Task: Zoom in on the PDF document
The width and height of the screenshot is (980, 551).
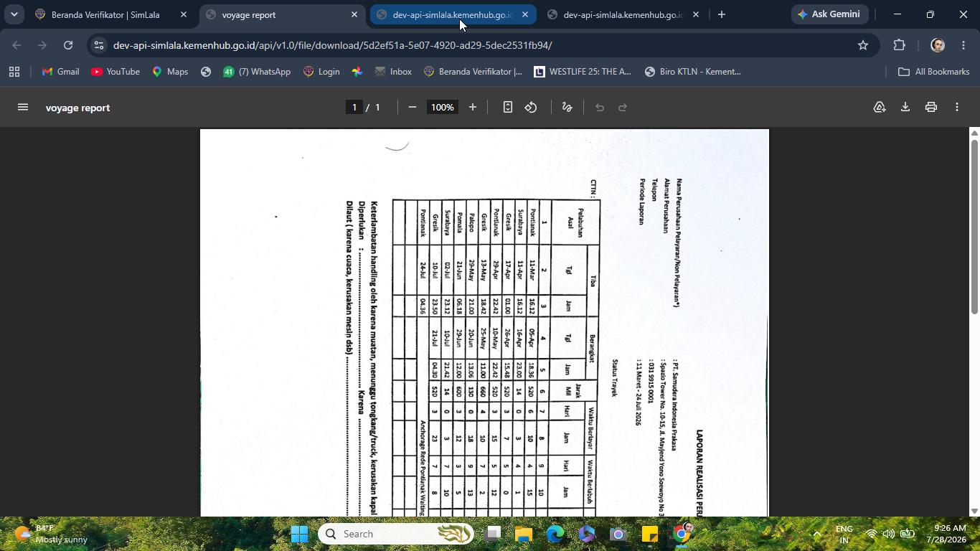Action: click(x=473, y=107)
